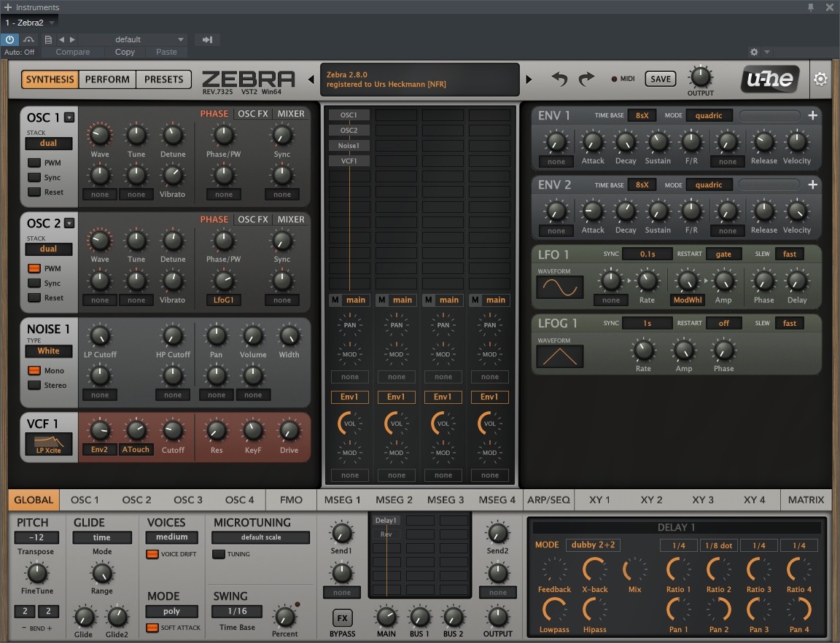Viewport: 840px width, 643px height.
Task: Click the undo arrow icon
Action: coord(559,79)
